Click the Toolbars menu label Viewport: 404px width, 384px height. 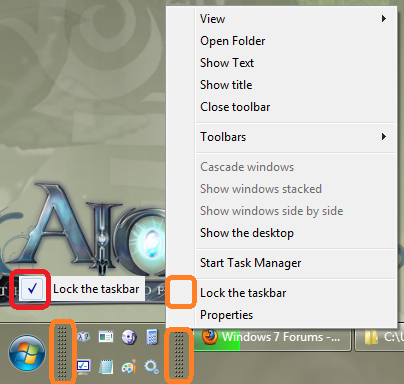point(223,137)
